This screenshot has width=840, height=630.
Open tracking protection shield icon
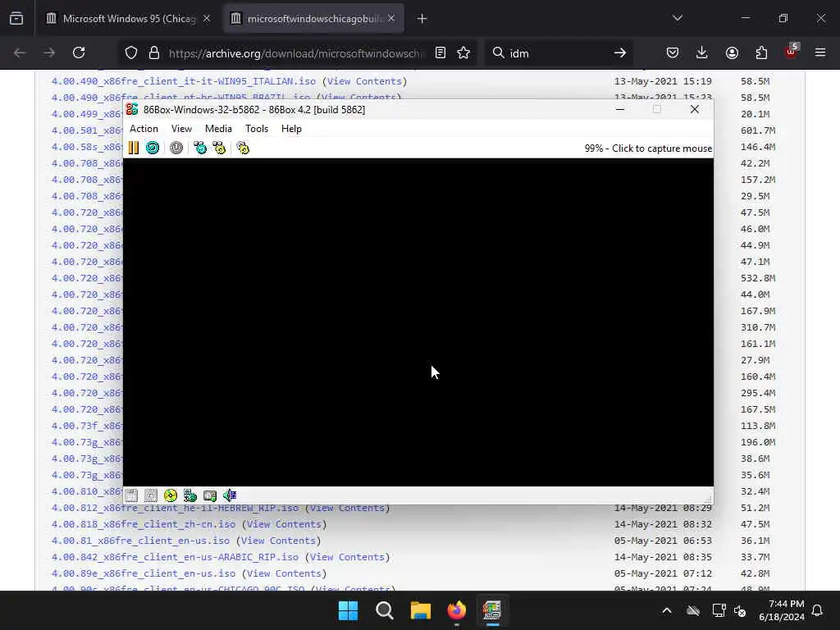pyautogui.click(x=131, y=53)
